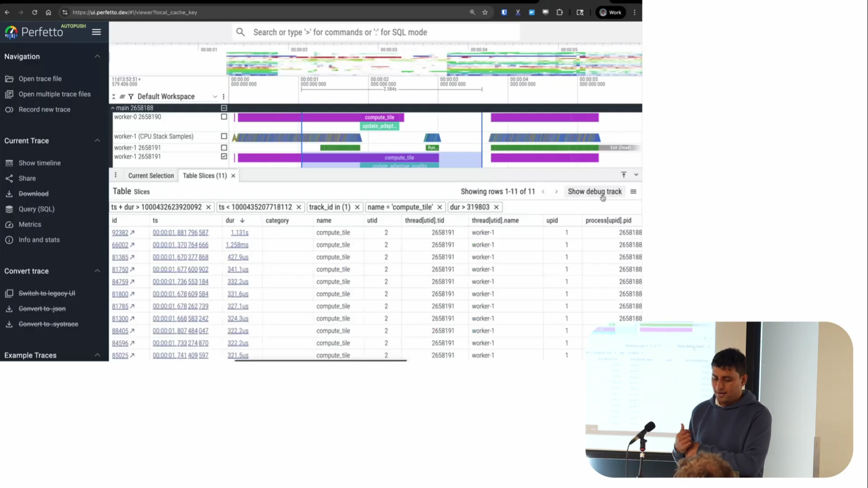Click the collapse-all-tracks icon in the workspace toolbar

point(114,96)
